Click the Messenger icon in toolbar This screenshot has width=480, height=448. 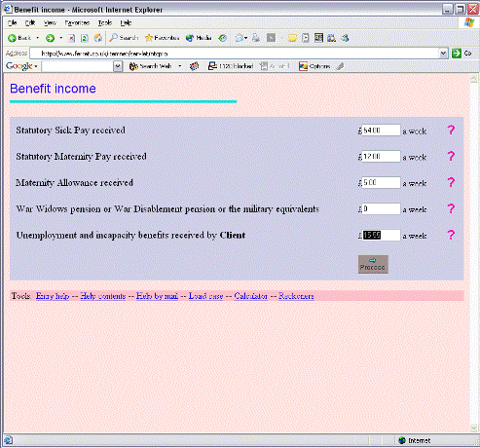[x=345, y=38]
